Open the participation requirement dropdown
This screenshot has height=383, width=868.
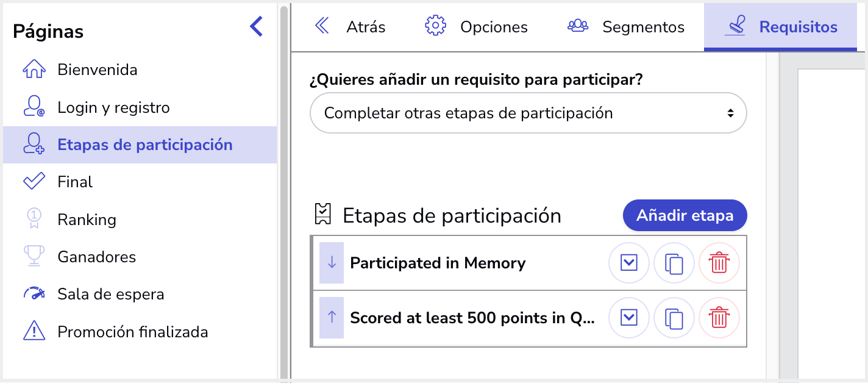(528, 113)
